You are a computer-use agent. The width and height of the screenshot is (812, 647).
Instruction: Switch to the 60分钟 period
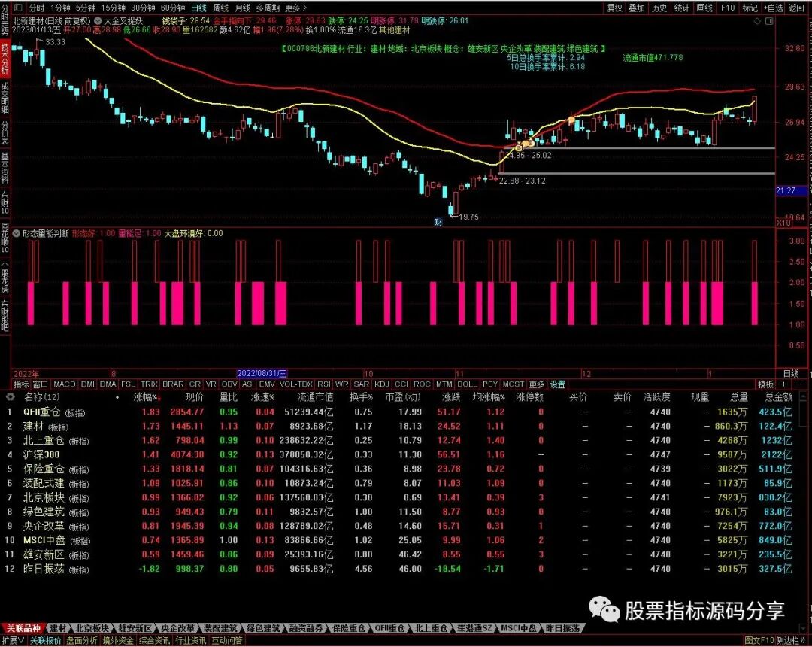point(173,8)
